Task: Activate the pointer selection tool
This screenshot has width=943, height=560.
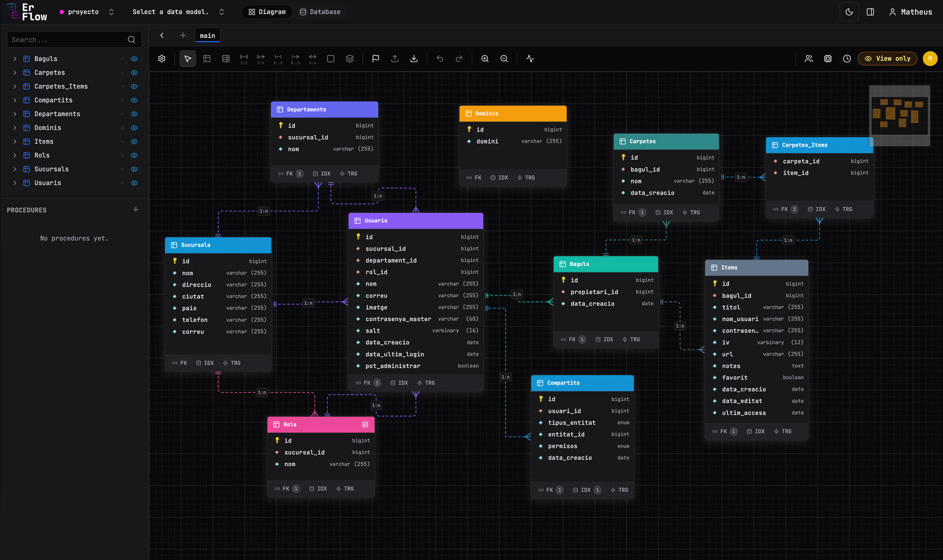Action: [187, 59]
